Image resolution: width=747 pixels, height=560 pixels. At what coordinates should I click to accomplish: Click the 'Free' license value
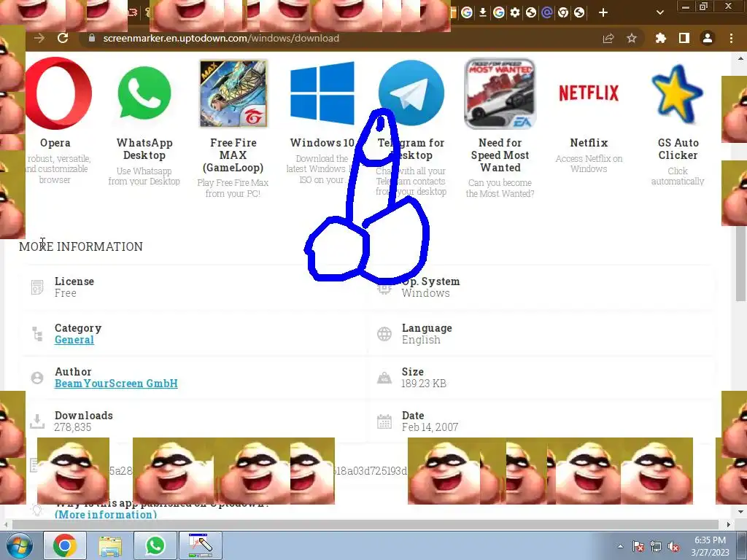pyautogui.click(x=65, y=293)
